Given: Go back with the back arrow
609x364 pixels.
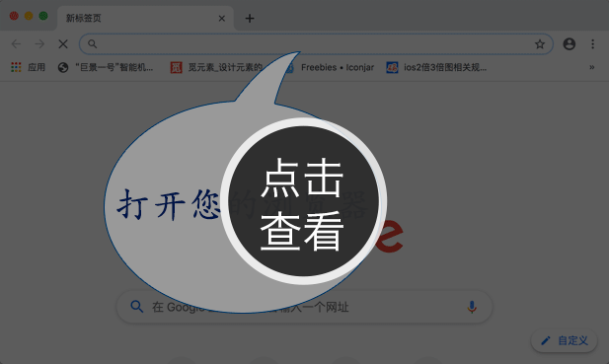Looking at the screenshot, I should (x=16, y=43).
